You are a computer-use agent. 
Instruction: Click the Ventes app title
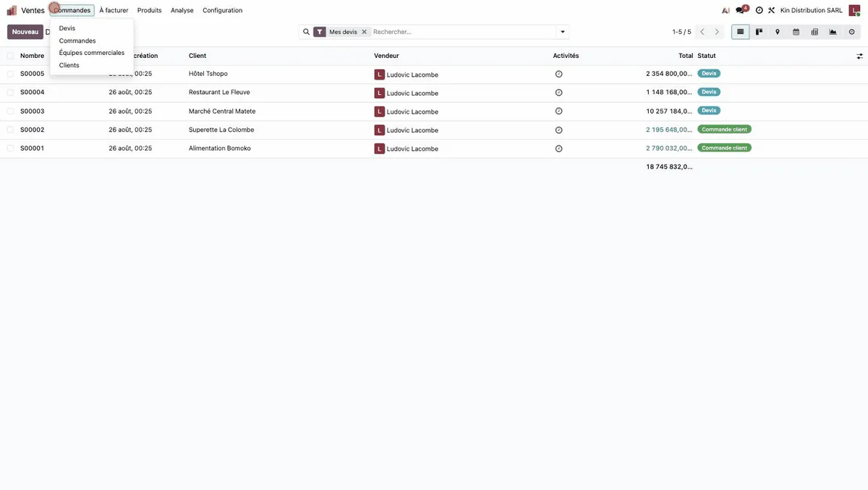coord(33,10)
